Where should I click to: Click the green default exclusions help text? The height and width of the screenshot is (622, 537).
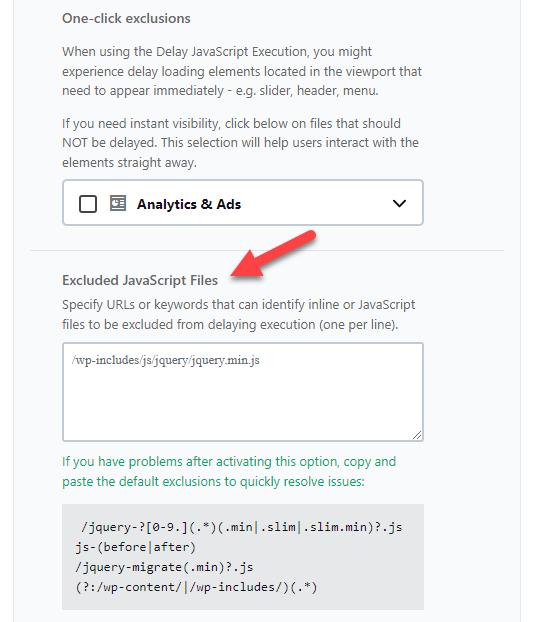(x=229, y=472)
